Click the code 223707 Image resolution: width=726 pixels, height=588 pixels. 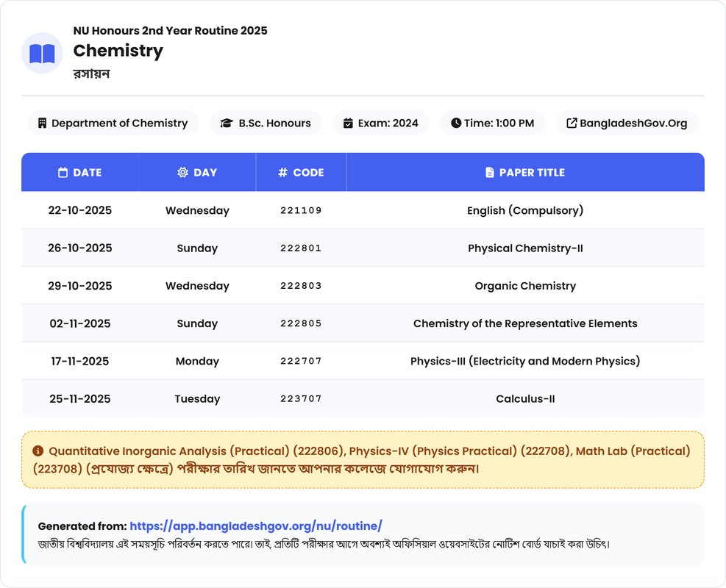click(x=301, y=399)
